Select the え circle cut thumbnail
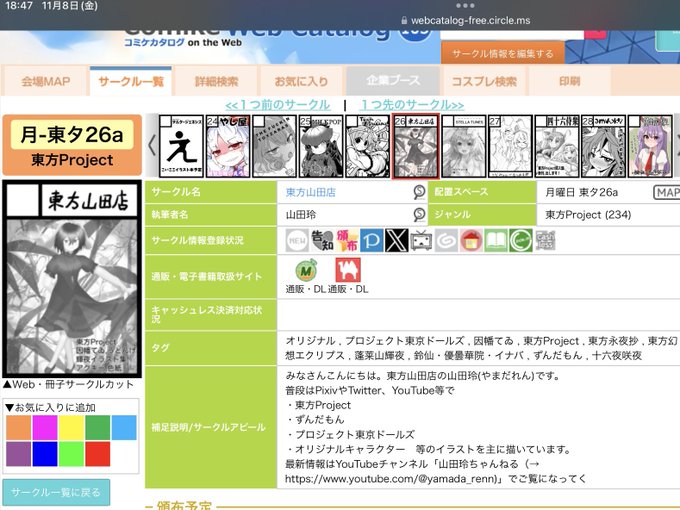 (181, 146)
